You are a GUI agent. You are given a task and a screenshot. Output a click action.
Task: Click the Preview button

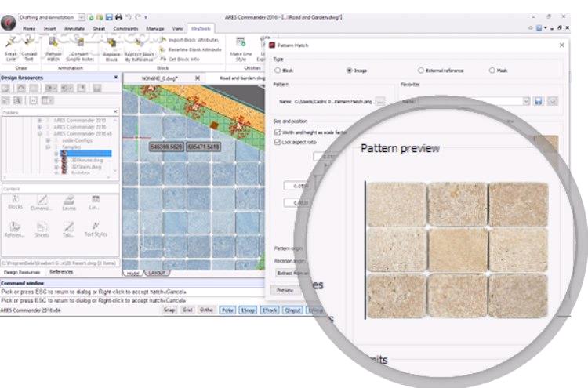pos(285,290)
